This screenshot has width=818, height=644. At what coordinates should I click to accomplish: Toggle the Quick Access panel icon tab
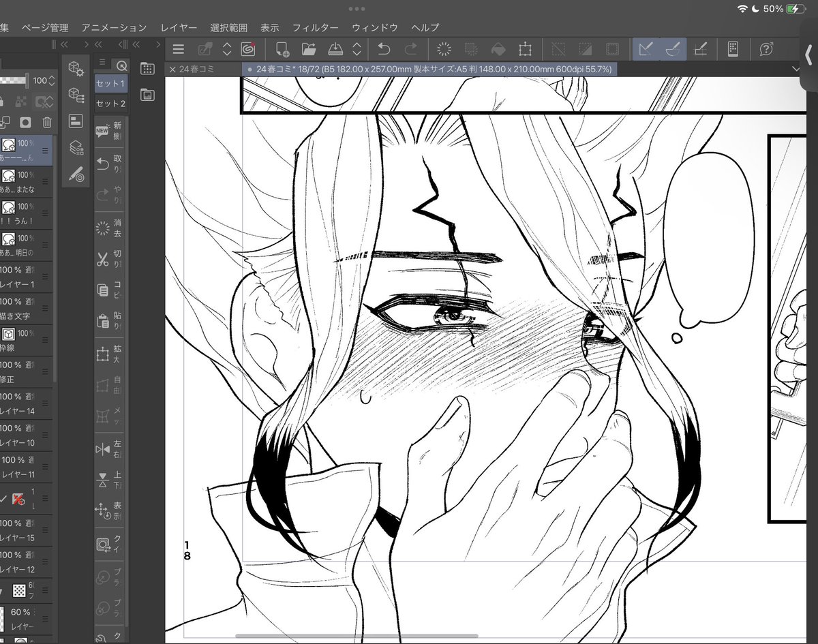pyautogui.click(x=121, y=65)
